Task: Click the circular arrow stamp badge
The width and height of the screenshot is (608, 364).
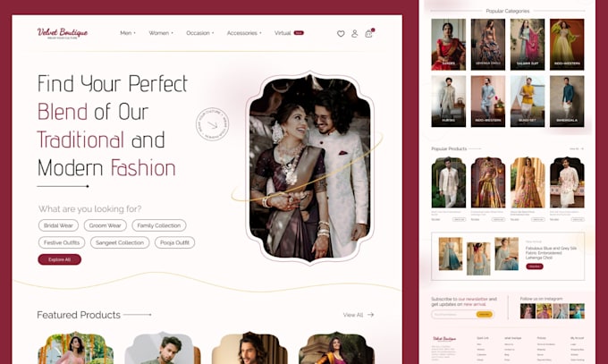Action: (x=212, y=124)
